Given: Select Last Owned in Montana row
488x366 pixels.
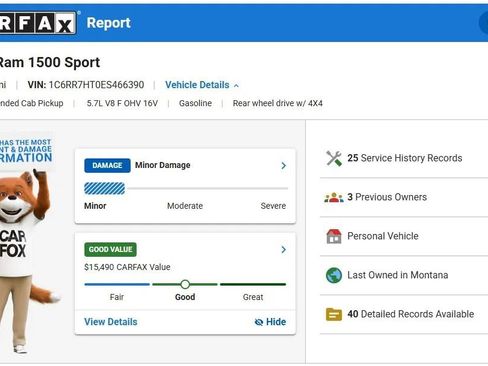Looking at the screenshot, I should click(404, 275).
